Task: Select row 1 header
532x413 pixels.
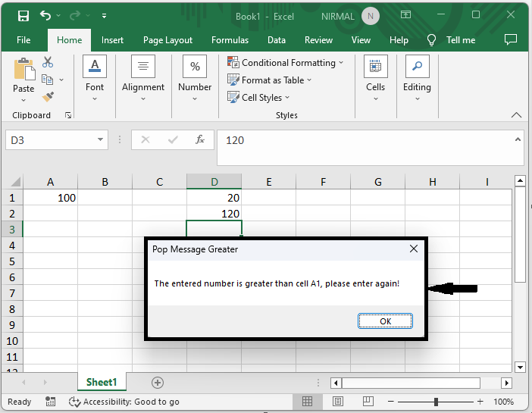Action: point(12,198)
